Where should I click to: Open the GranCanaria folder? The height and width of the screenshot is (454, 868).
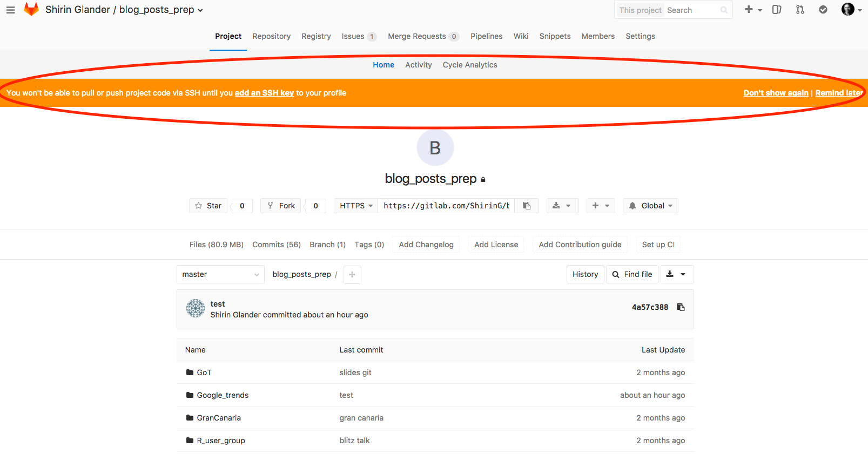219,418
